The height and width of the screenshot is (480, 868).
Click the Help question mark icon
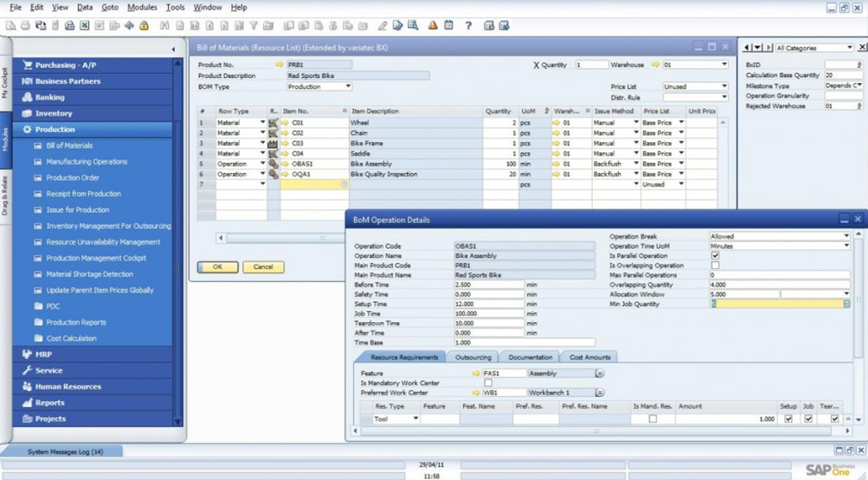pyautogui.click(x=469, y=26)
